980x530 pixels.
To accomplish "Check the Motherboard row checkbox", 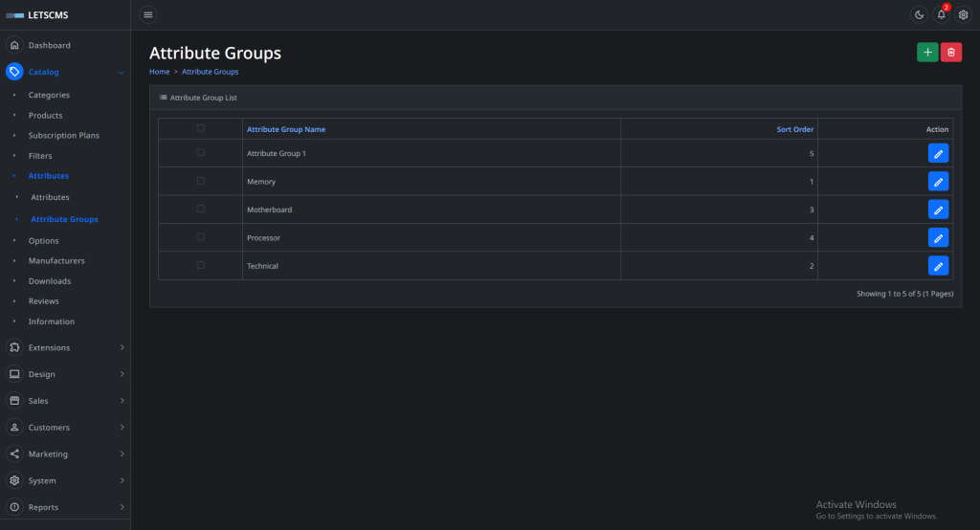I will pyautogui.click(x=201, y=209).
